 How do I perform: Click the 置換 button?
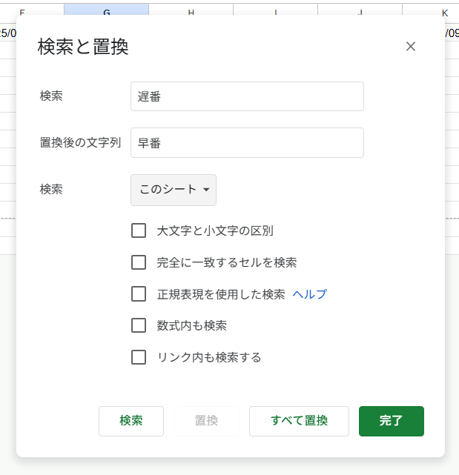pyautogui.click(x=207, y=421)
